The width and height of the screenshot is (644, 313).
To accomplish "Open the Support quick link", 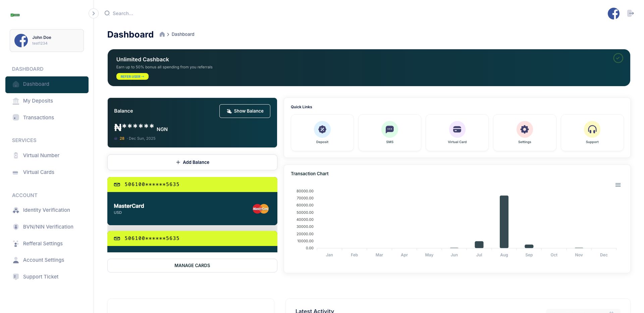I will [x=592, y=133].
